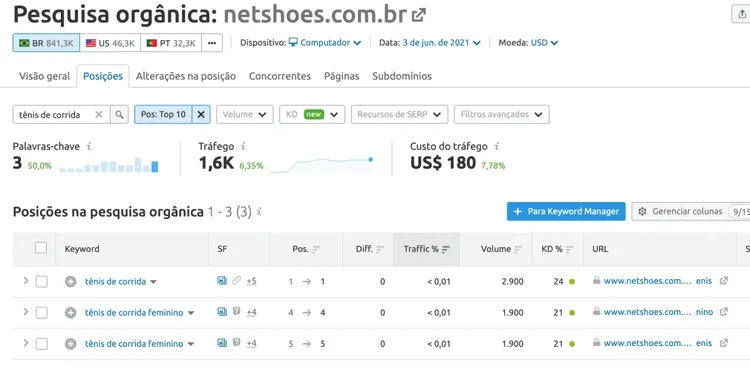
Task: Switch to the Subdomínios tab
Action: (x=402, y=76)
